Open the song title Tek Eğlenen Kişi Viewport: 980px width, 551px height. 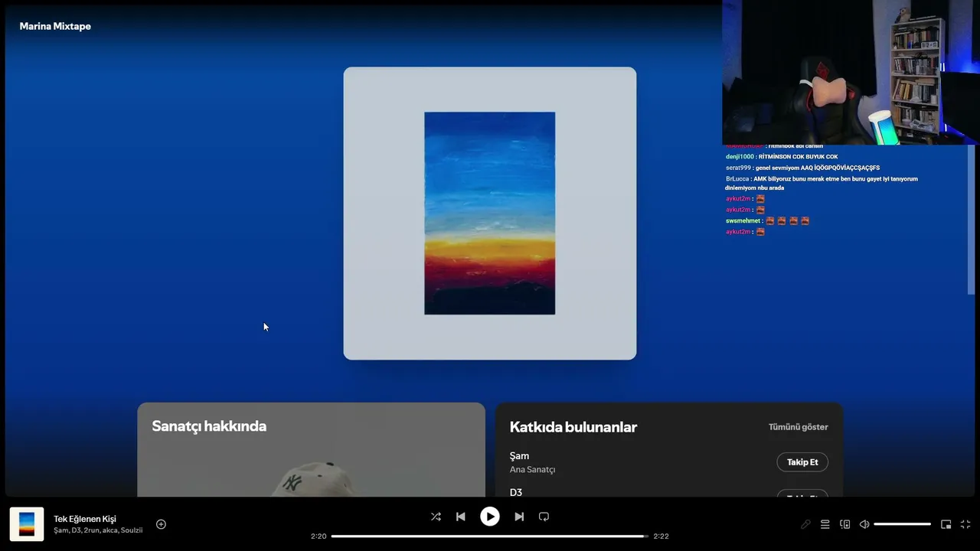click(85, 519)
